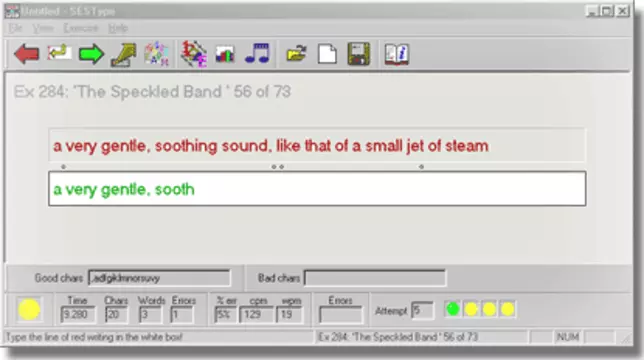Open help with the book info icon

pos(397,54)
